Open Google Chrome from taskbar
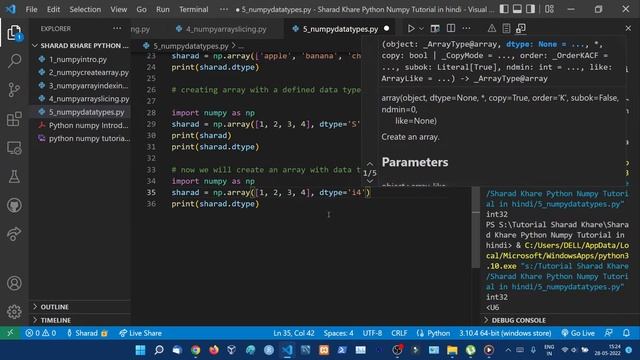The image size is (640, 360). (196, 350)
